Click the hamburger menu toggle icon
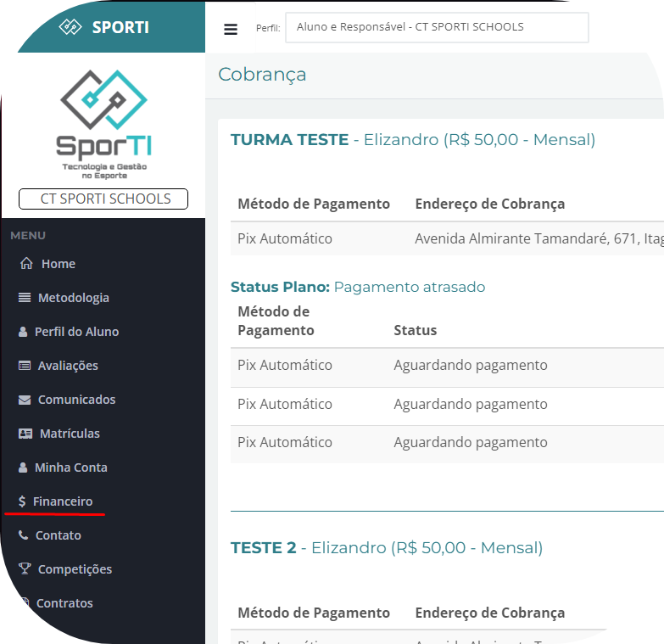The height and width of the screenshot is (644, 664). 231,29
